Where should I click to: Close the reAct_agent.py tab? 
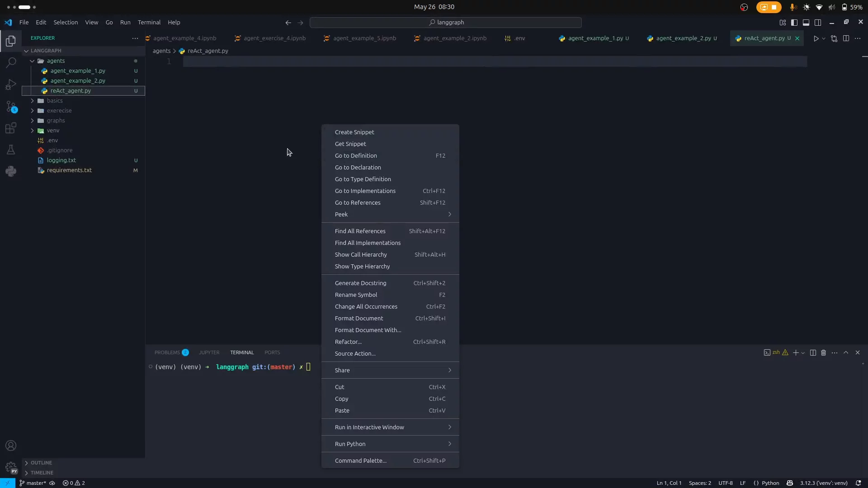tap(797, 38)
